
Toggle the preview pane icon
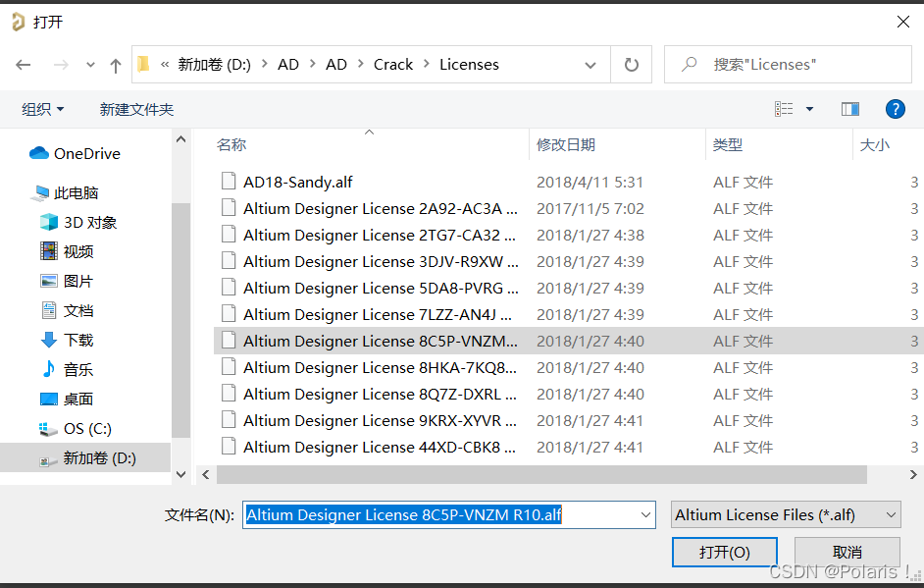click(x=849, y=109)
